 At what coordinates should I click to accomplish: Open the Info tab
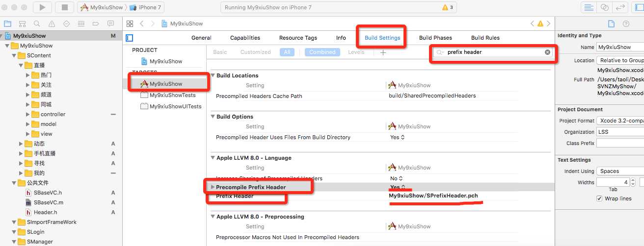(341, 38)
